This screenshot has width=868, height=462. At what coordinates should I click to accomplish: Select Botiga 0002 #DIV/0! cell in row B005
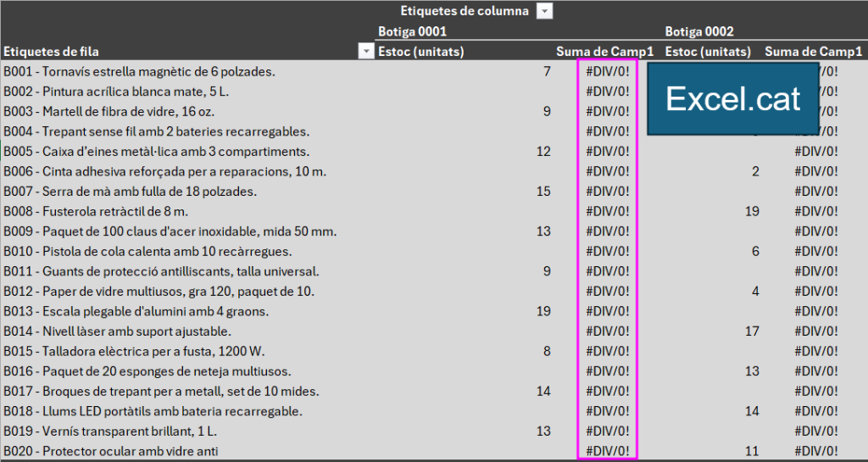click(816, 151)
